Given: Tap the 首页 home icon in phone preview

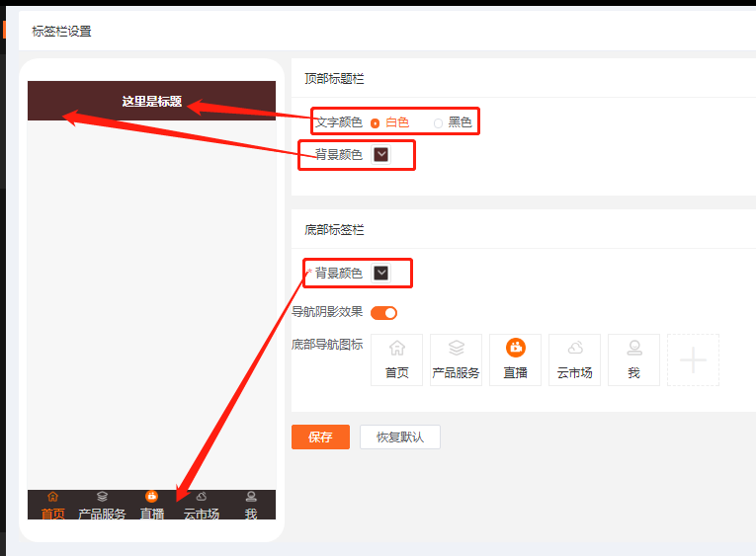Looking at the screenshot, I should pos(52,497).
